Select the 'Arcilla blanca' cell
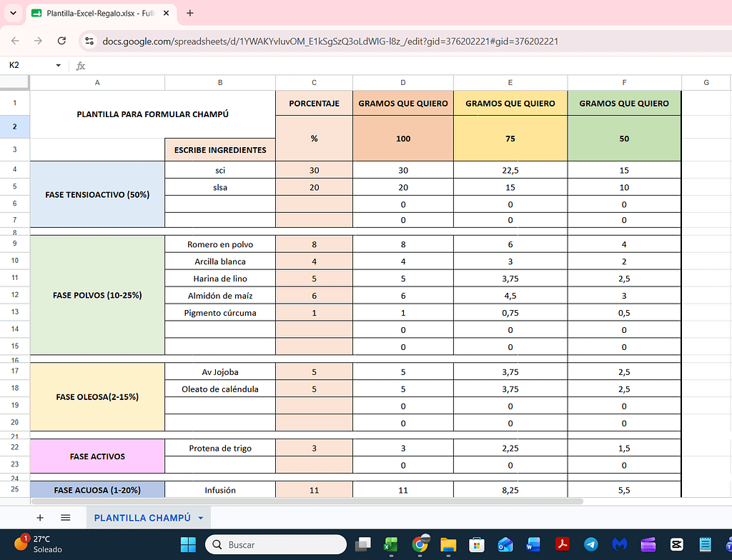The height and width of the screenshot is (560, 732). click(x=220, y=261)
